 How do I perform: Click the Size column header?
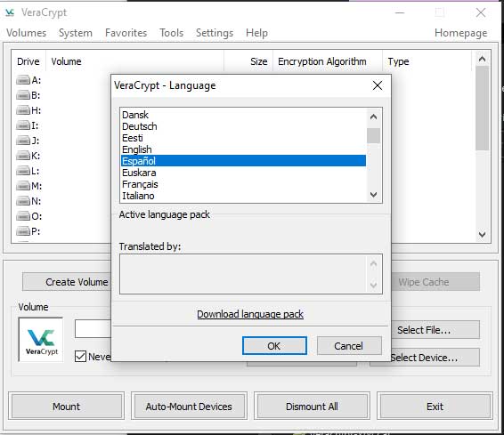(248, 61)
